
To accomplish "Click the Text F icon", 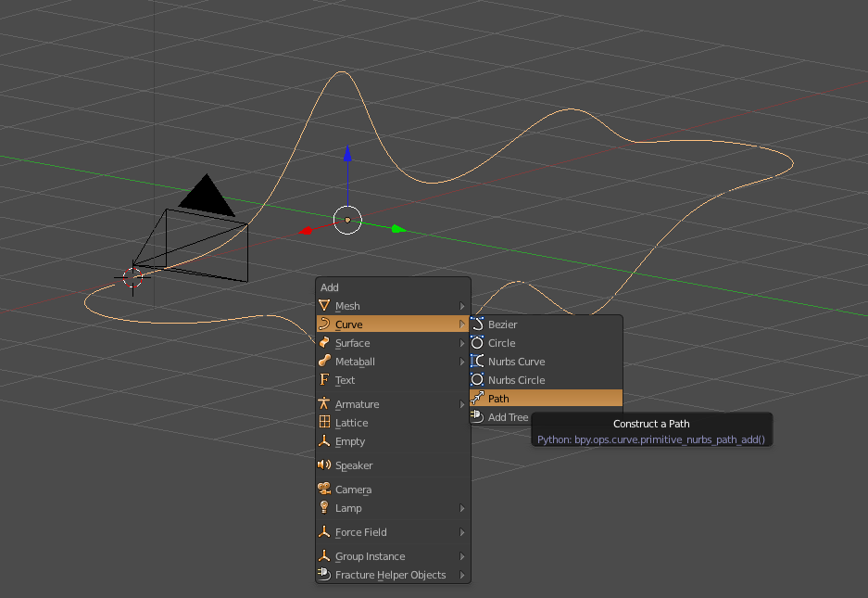I will (x=324, y=379).
